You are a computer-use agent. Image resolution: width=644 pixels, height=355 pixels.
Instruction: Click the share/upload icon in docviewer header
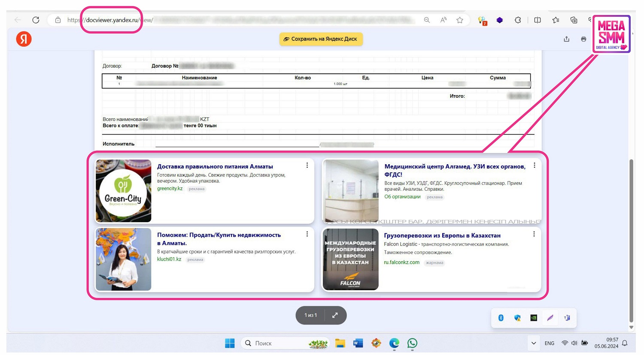click(567, 39)
